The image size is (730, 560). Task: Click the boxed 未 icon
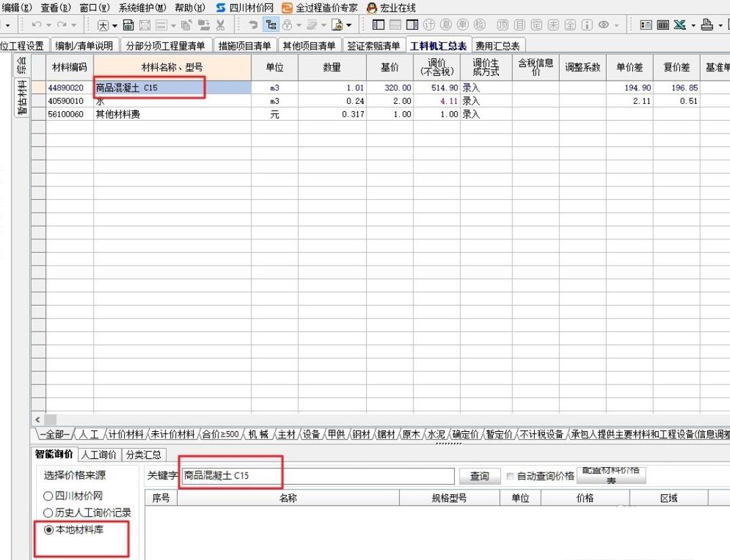pos(554,24)
